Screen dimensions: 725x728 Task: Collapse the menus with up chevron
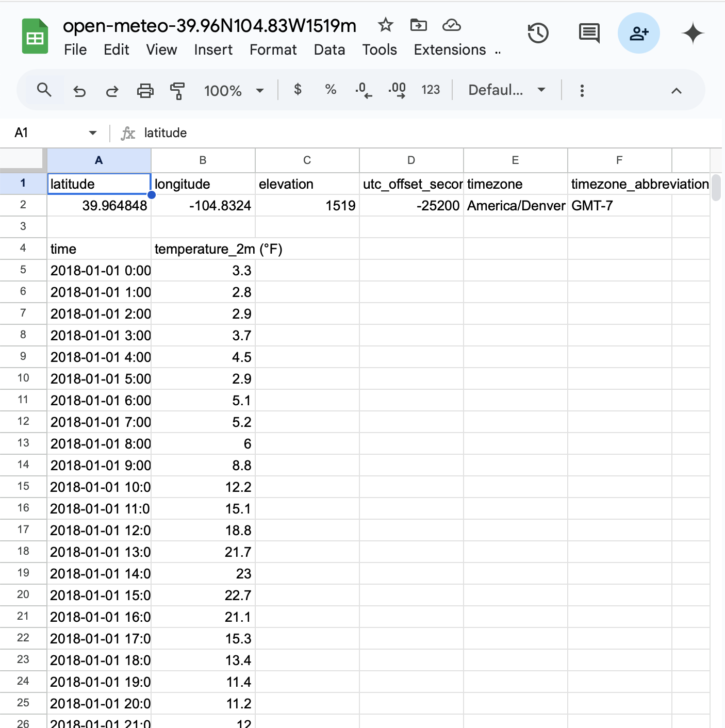tap(677, 91)
